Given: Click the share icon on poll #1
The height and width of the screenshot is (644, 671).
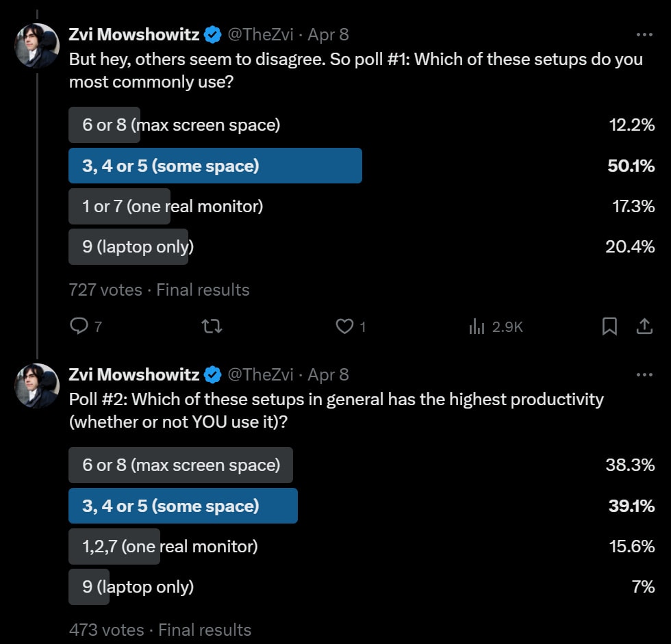Looking at the screenshot, I should (644, 327).
